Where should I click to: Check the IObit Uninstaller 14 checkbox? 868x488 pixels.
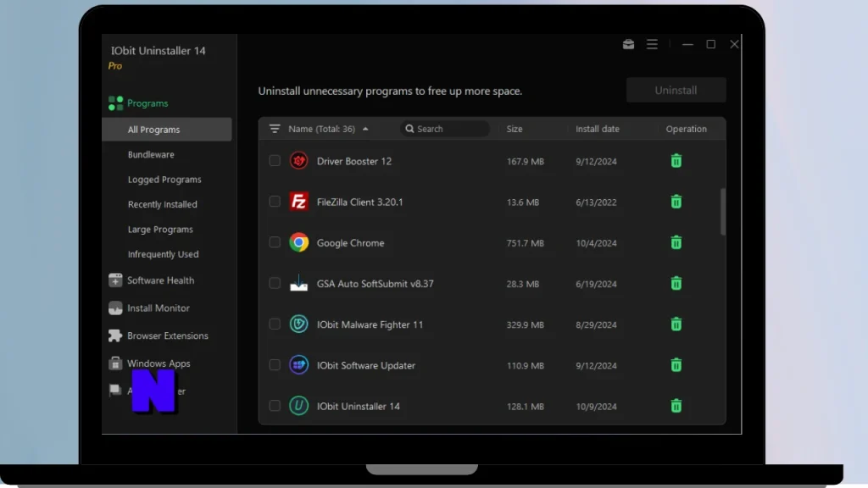(275, 406)
